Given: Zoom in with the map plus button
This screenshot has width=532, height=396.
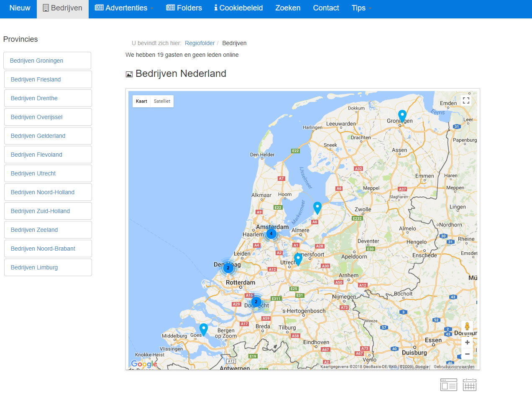Looking at the screenshot, I should (x=467, y=343).
